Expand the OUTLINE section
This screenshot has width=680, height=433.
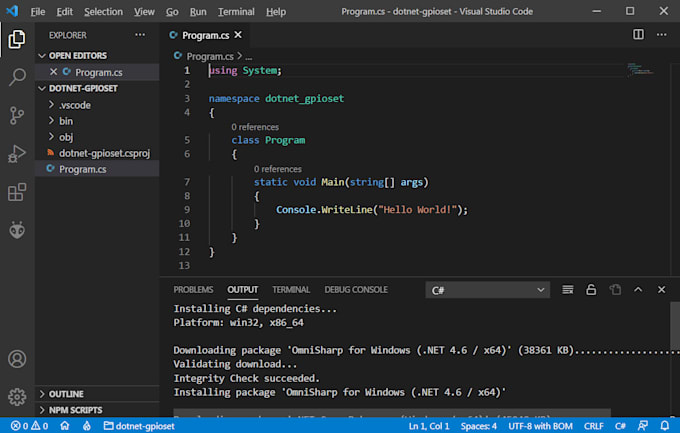[x=66, y=394]
